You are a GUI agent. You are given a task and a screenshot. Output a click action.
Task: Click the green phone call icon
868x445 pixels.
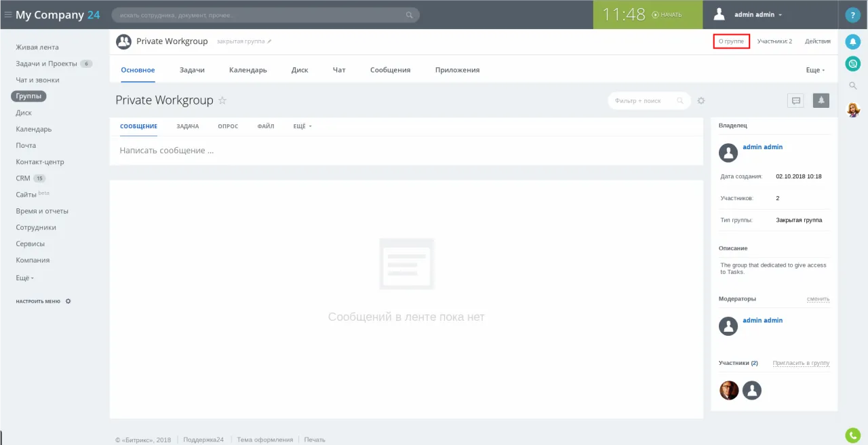tap(852, 436)
